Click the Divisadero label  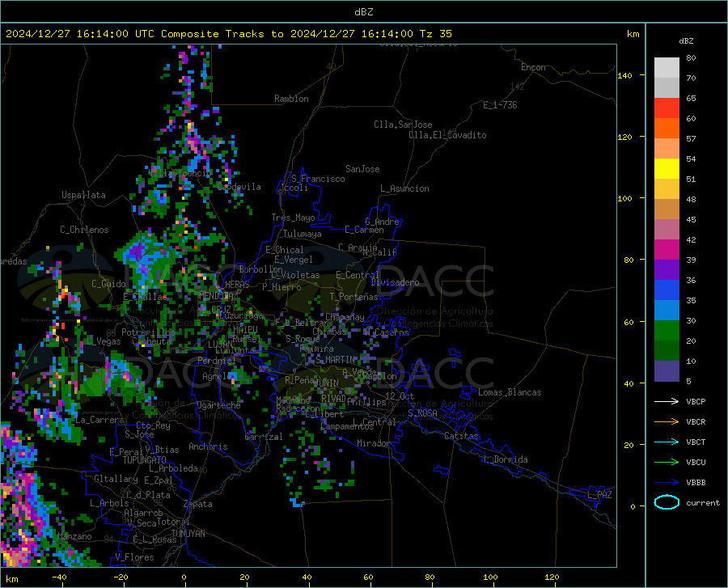(395, 282)
